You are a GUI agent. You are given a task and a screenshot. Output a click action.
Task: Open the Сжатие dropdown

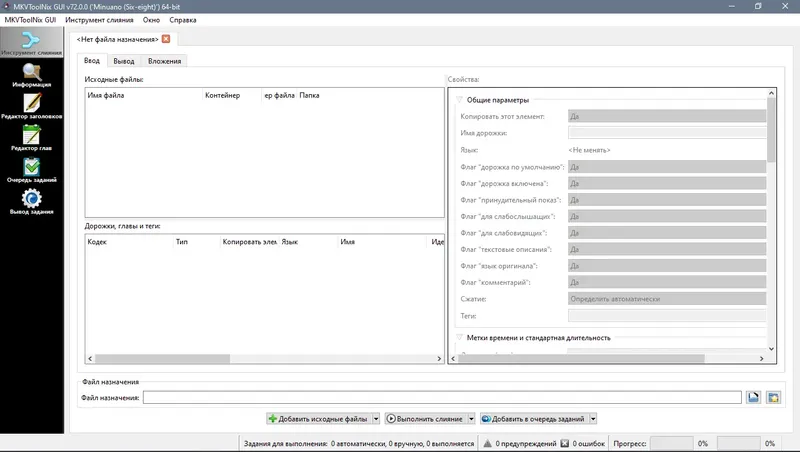[667, 299]
